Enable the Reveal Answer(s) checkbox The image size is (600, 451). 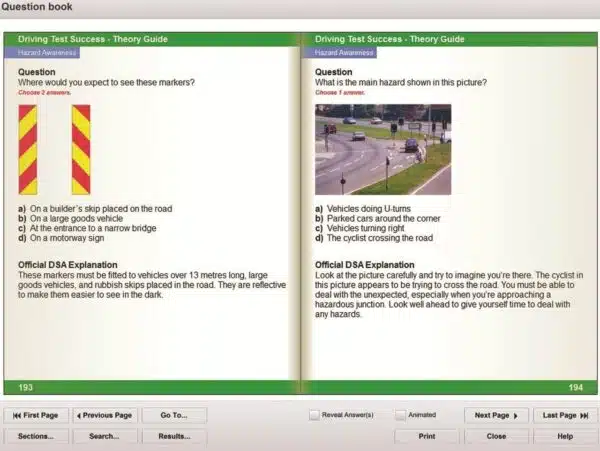[314, 415]
